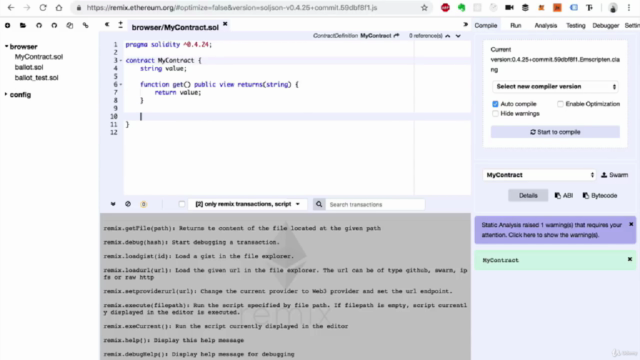The height and width of the screenshot is (360, 640).
Task: Click the first GitHub gist icon
Action: click(39, 25)
